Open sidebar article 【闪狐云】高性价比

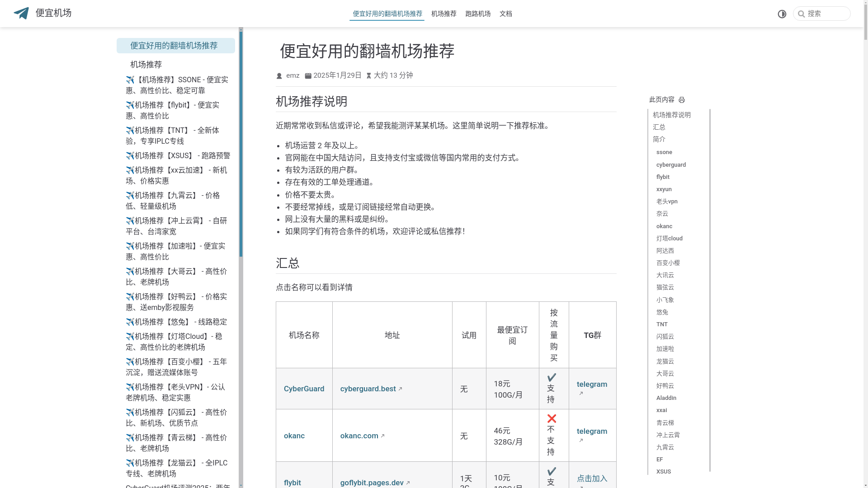tap(178, 418)
